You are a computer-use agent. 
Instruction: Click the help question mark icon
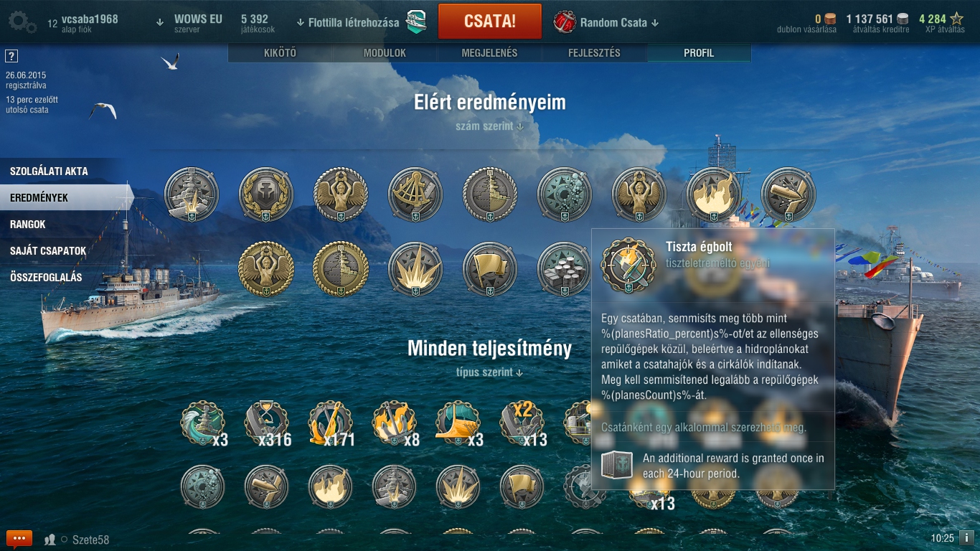pyautogui.click(x=11, y=56)
